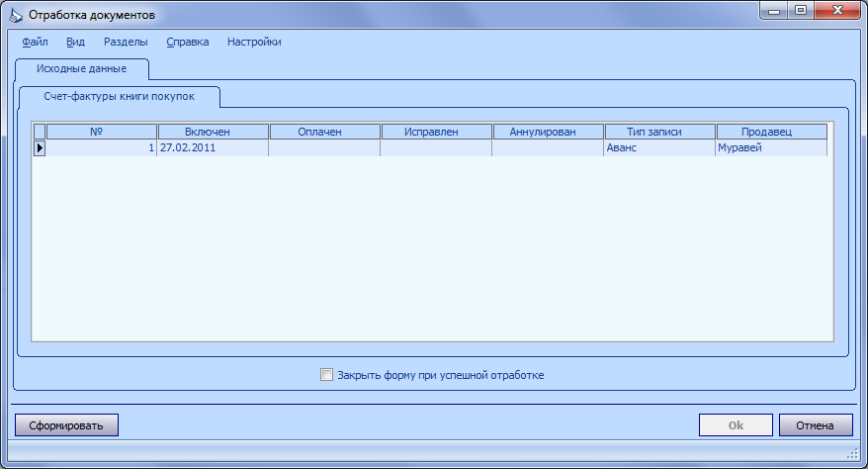This screenshot has height=469, width=868.
Task: Close the Отработка документов window
Action: click(x=837, y=11)
